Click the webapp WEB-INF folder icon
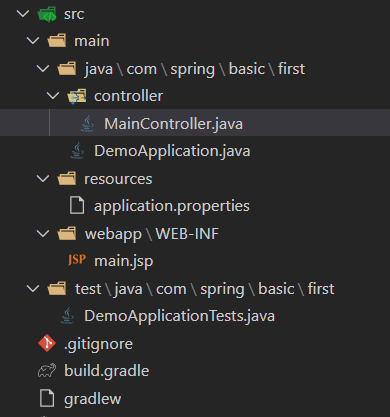 (67, 233)
